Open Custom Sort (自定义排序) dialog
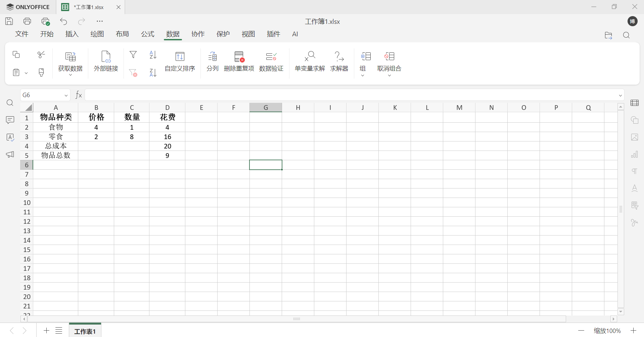The height and width of the screenshot is (337, 644). (180, 57)
